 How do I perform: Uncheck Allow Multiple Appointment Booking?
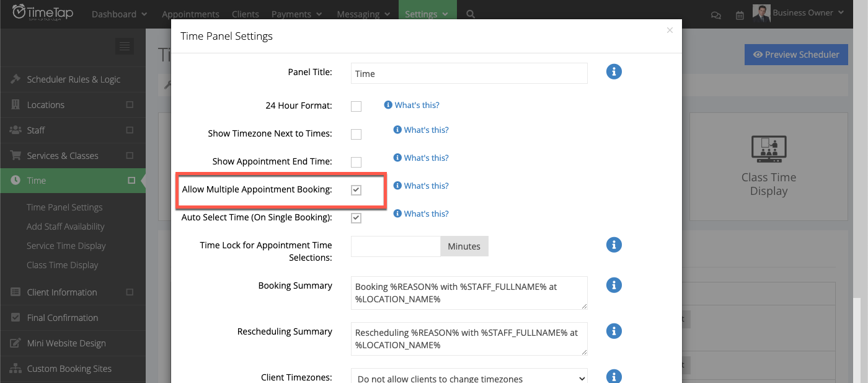point(356,190)
